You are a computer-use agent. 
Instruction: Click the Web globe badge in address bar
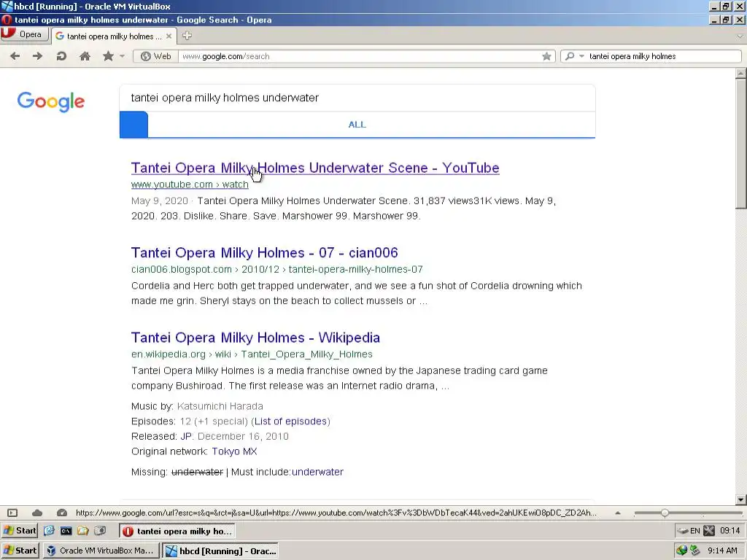[x=156, y=56]
